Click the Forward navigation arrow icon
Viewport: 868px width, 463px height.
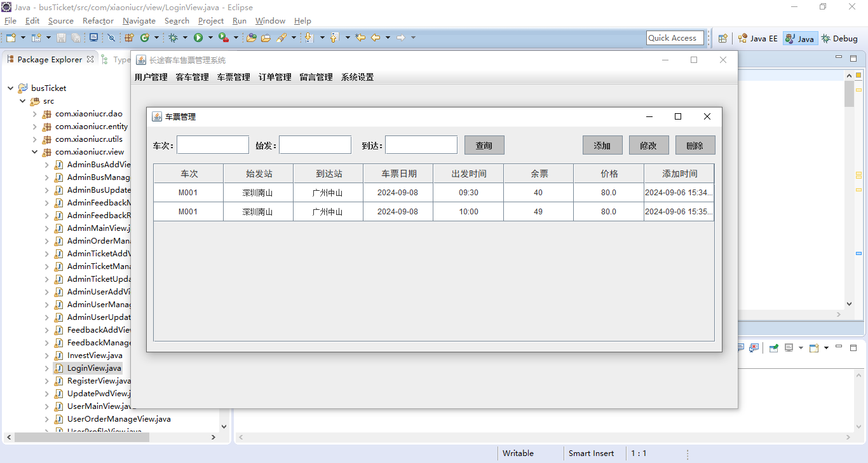pyautogui.click(x=401, y=38)
